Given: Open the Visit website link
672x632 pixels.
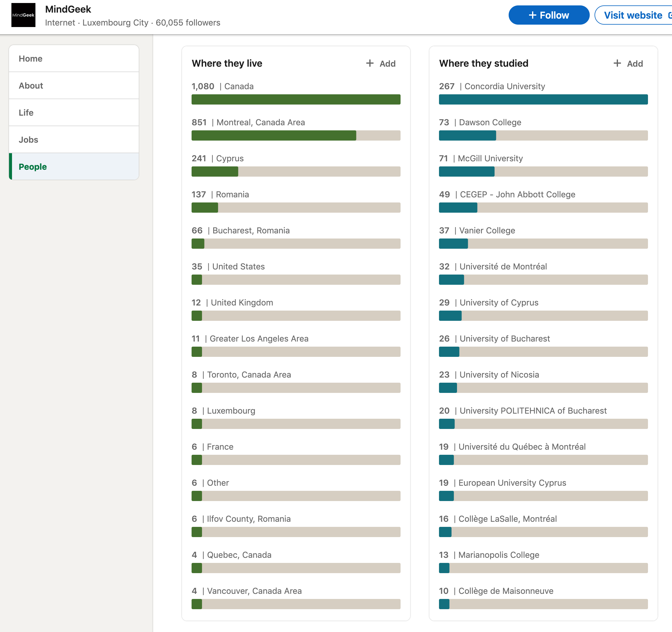Looking at the screenshot, I should 634,15.
